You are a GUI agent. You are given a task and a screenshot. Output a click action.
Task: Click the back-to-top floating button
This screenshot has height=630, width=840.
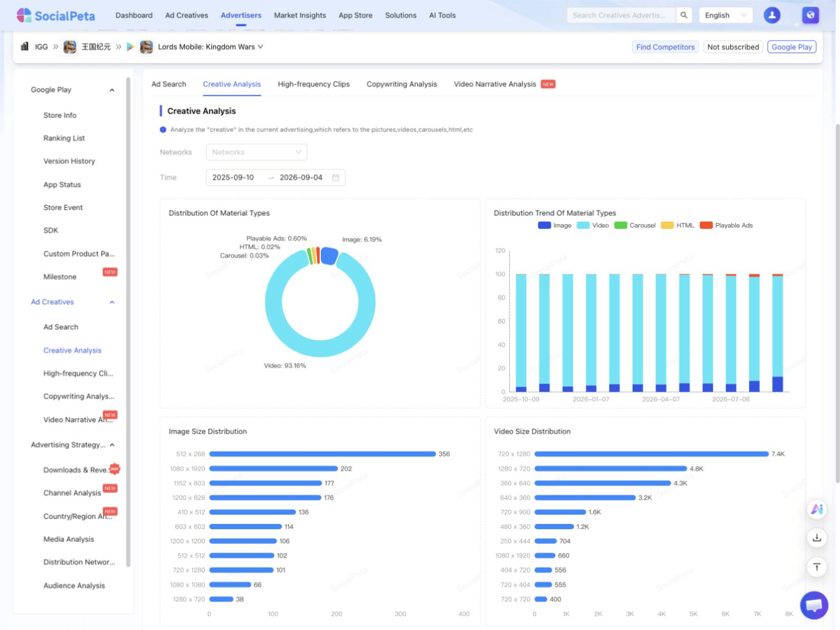(x=816, y=567)
